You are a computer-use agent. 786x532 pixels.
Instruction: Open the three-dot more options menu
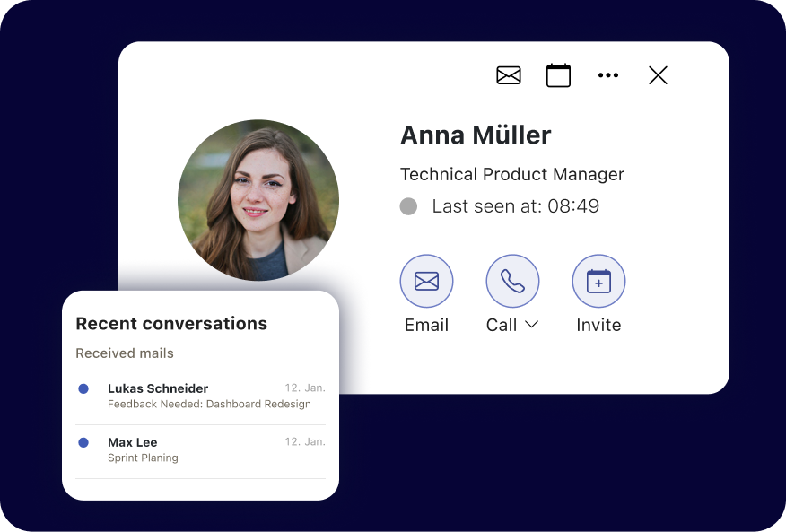(x=608, y=75)
